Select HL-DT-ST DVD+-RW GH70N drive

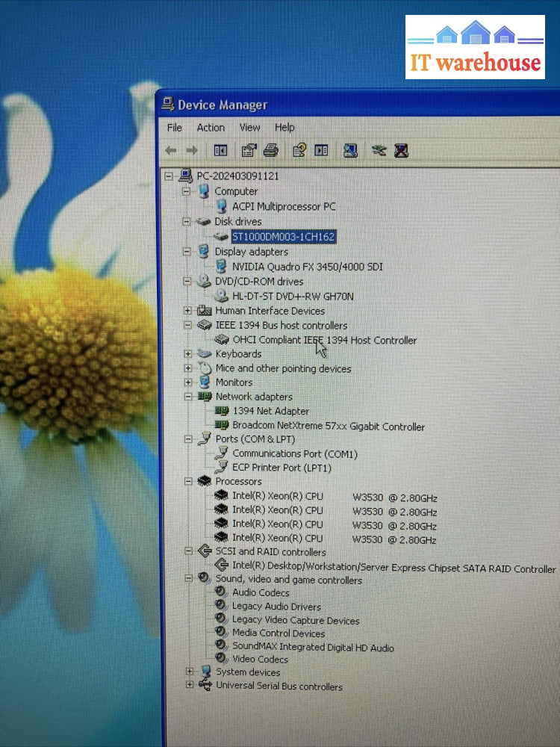coord(293,297)
